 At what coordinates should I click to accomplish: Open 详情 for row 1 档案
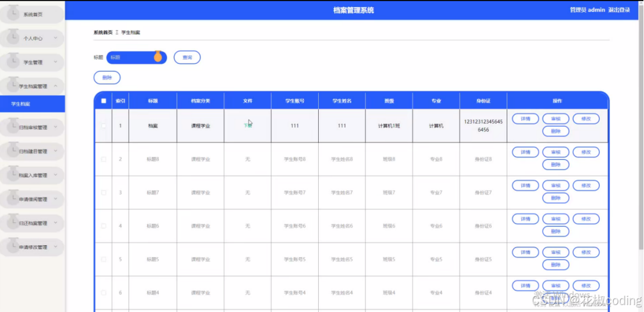525,119
